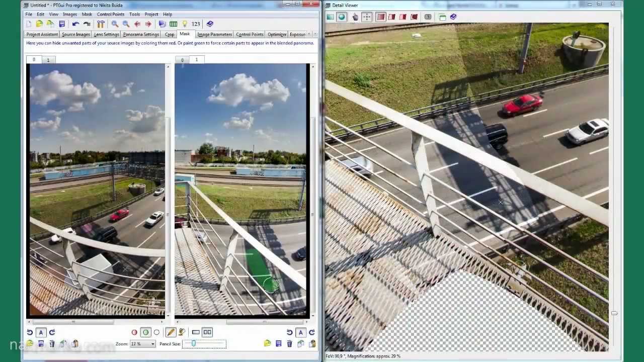Click the 123 numeric transform icon

pyautogui.click(x=196, y=24)
